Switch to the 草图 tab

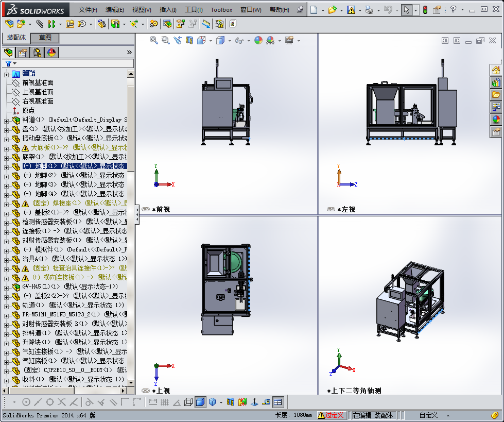45,38
